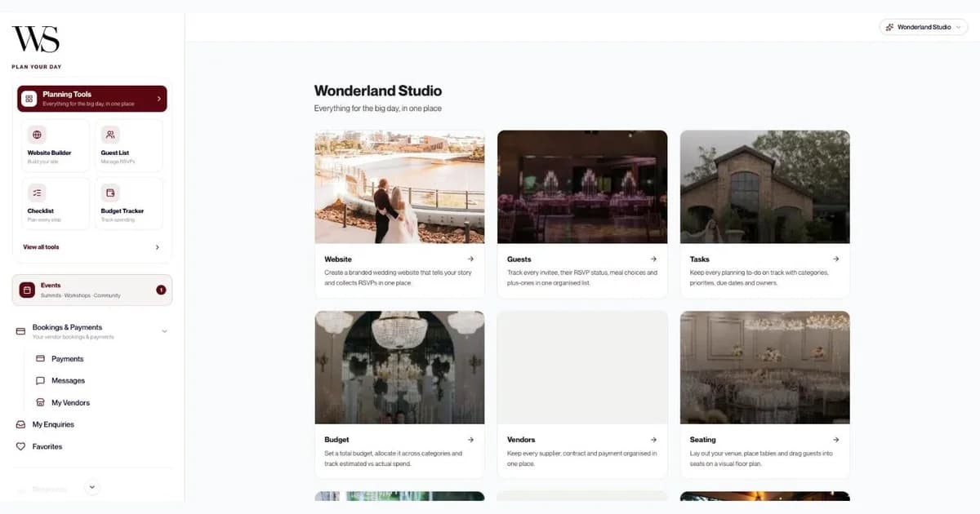Collapse the Bookings & Payments section chevron
This screenshot has height=514, width=980.
point(165,331)
